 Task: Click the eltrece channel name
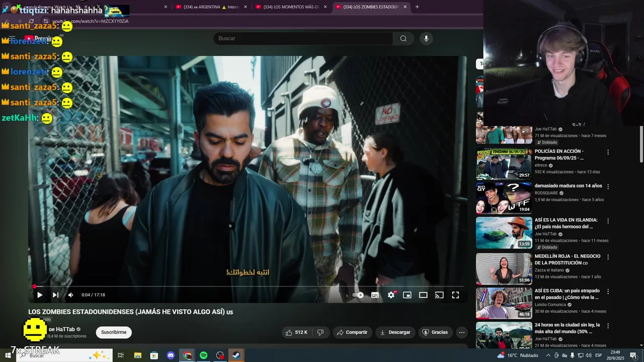pos(541,165)
